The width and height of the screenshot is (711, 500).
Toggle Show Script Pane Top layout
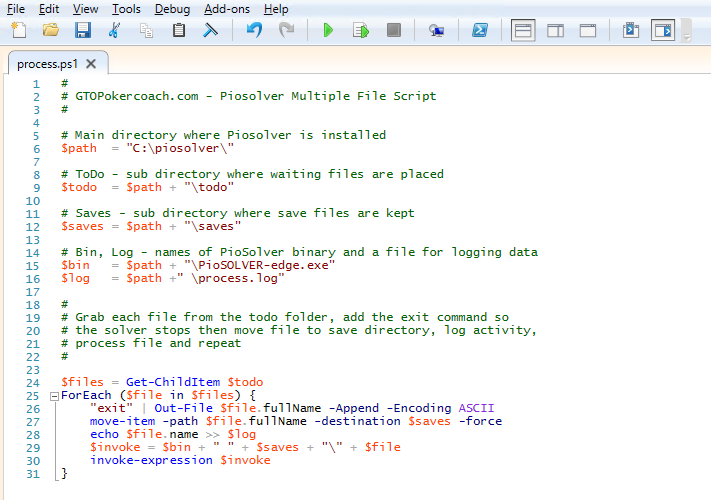523,31
